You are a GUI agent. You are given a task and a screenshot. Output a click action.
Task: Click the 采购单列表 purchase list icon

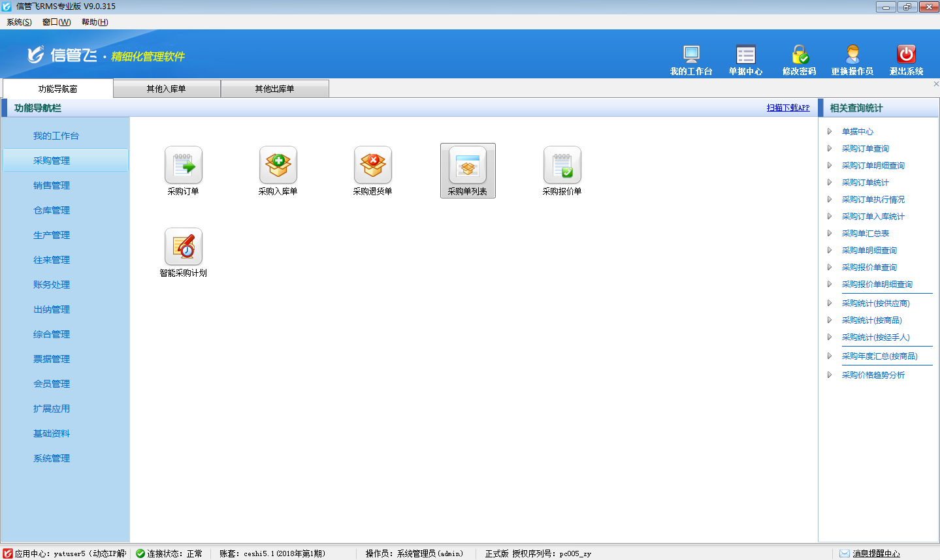468,166
